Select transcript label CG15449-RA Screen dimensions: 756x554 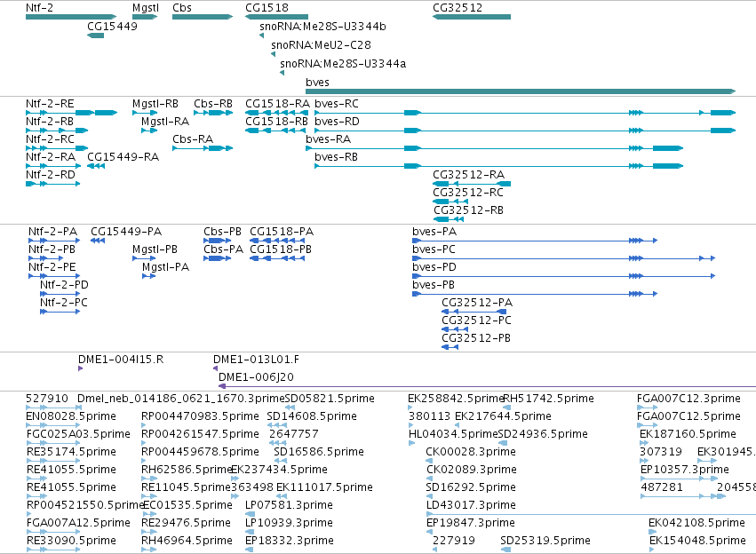pos(123,157)
